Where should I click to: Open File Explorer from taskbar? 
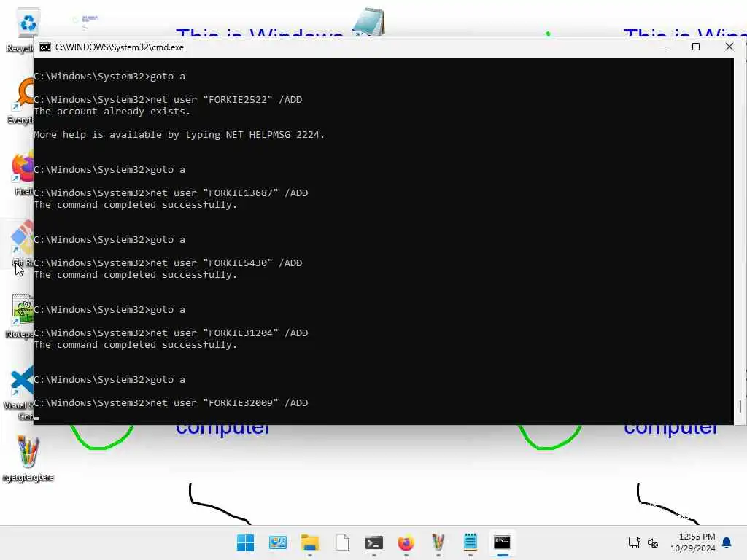(309, 542)
